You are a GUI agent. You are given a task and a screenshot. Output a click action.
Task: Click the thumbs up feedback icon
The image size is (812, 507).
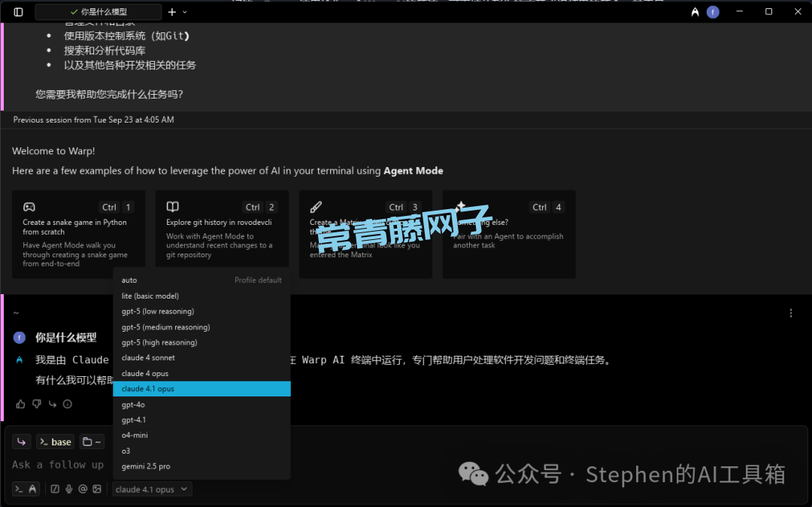click(20, 404)
